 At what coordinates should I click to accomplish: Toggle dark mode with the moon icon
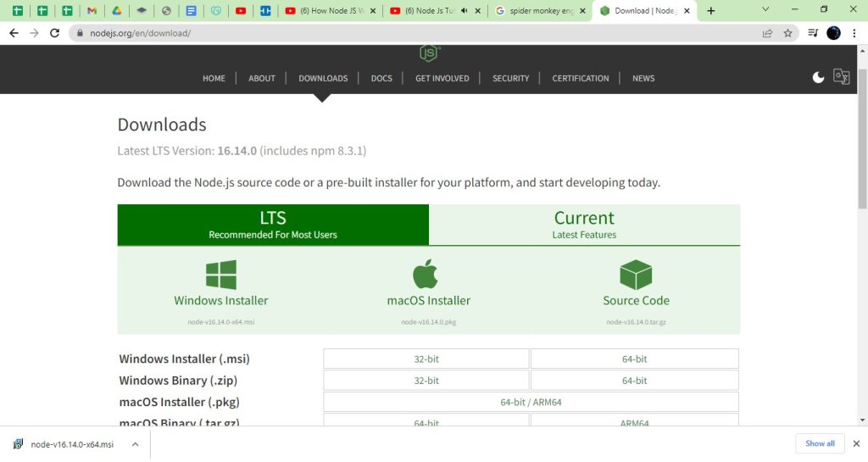click(818, 77)
